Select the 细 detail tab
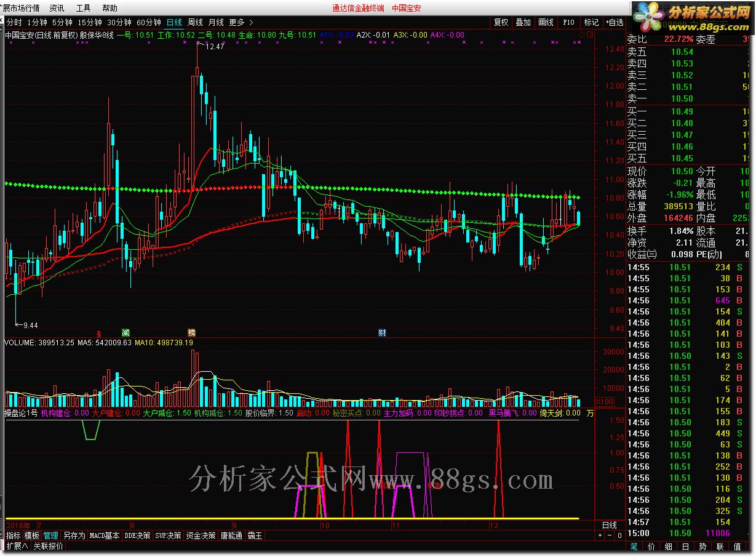 coord(669,546)
